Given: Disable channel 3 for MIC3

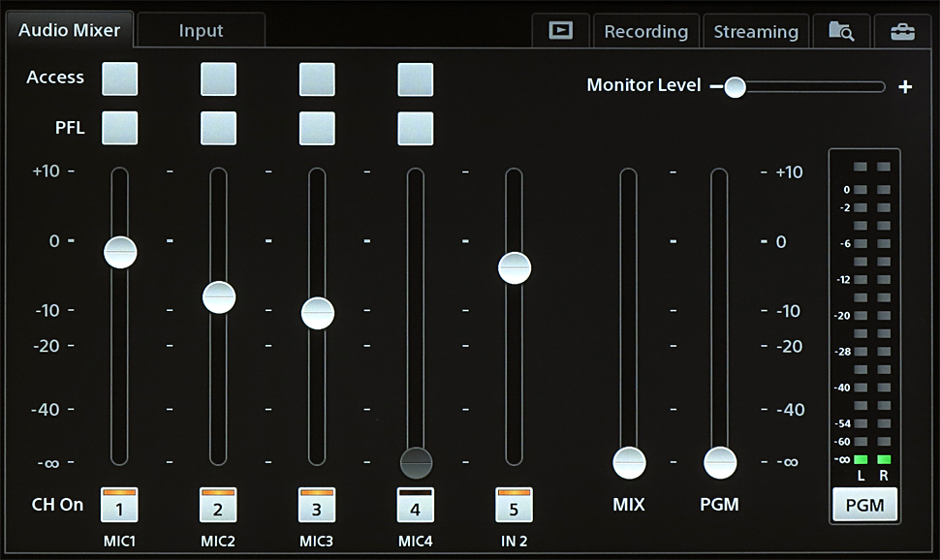Looking at the screenshot, I should pos(317,505).
